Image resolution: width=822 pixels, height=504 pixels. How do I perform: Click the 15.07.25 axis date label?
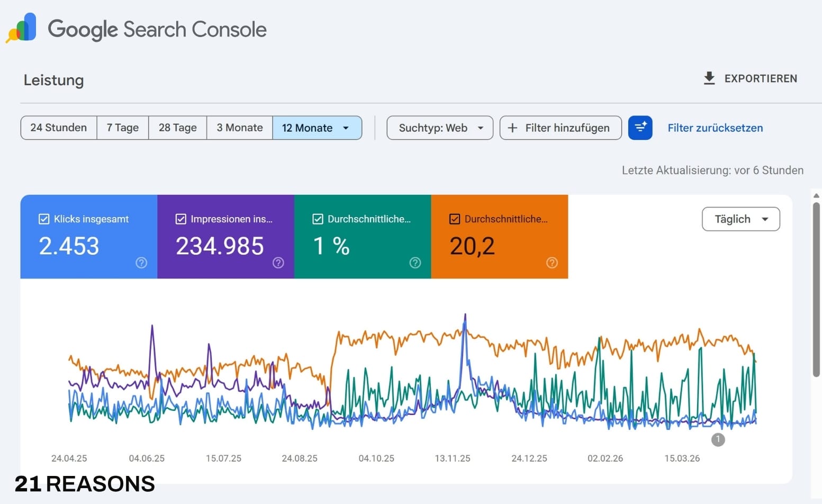coord(223,458)
